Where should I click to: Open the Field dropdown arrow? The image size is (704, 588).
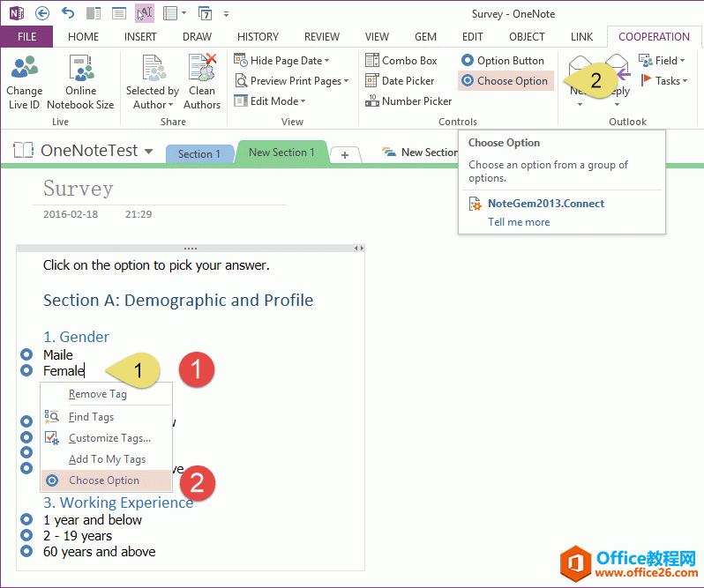(x=683, y=61)
